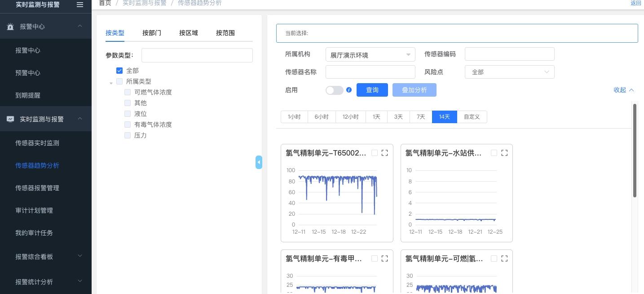The width and height of the screenshot is (644, 294).
Task: Click the hamburger menu icon in sidebar header
Action: pos(79,4)
